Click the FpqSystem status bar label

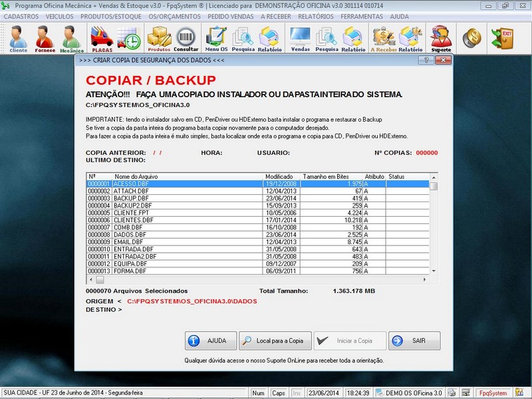tap(493, 393)
